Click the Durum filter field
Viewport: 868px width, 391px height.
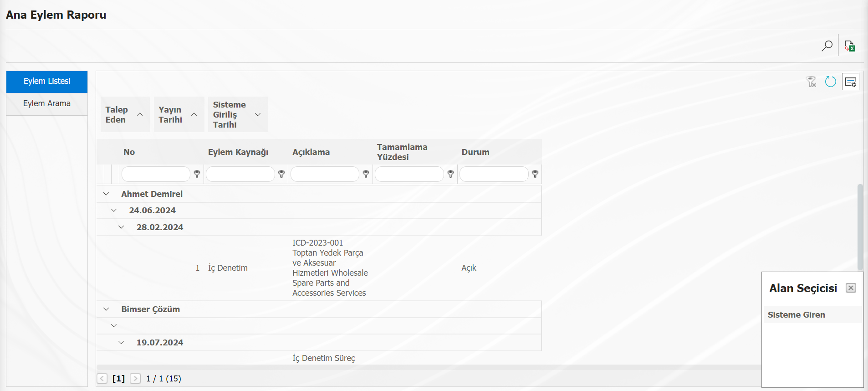(494, 174)
